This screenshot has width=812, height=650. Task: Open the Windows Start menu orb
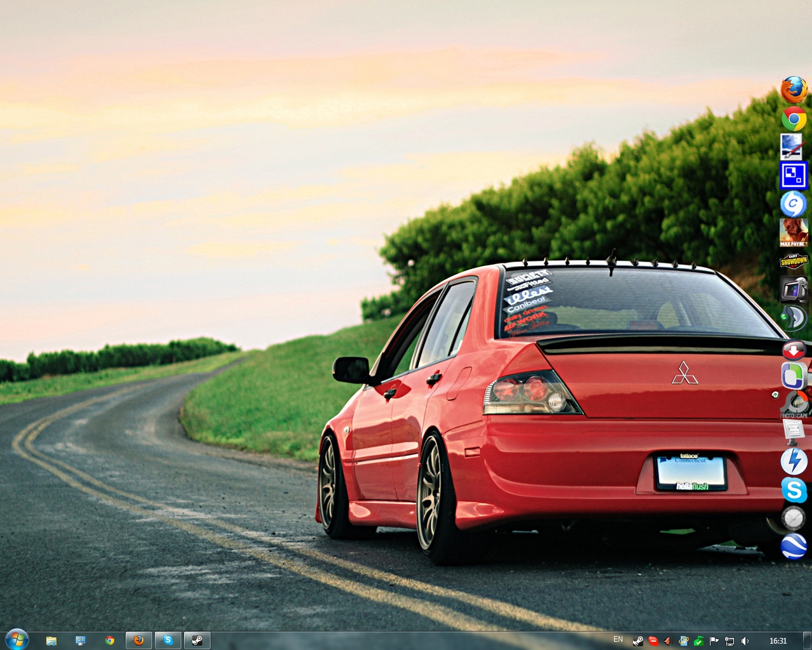16,640
